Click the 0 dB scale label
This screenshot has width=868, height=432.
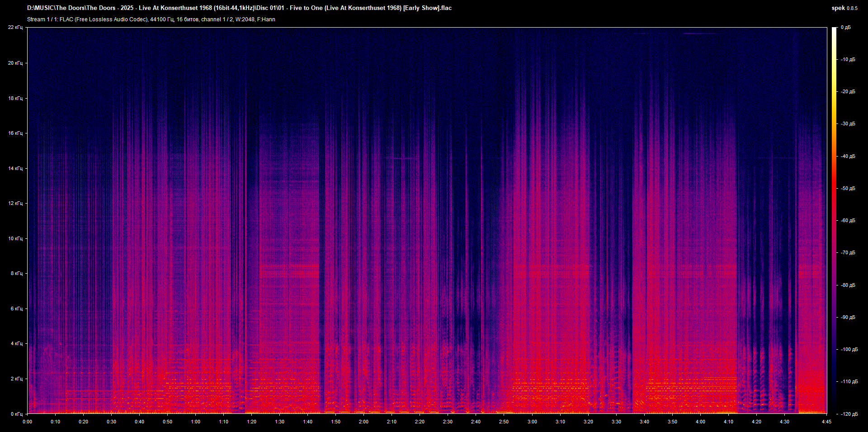[x=846, y=28]
